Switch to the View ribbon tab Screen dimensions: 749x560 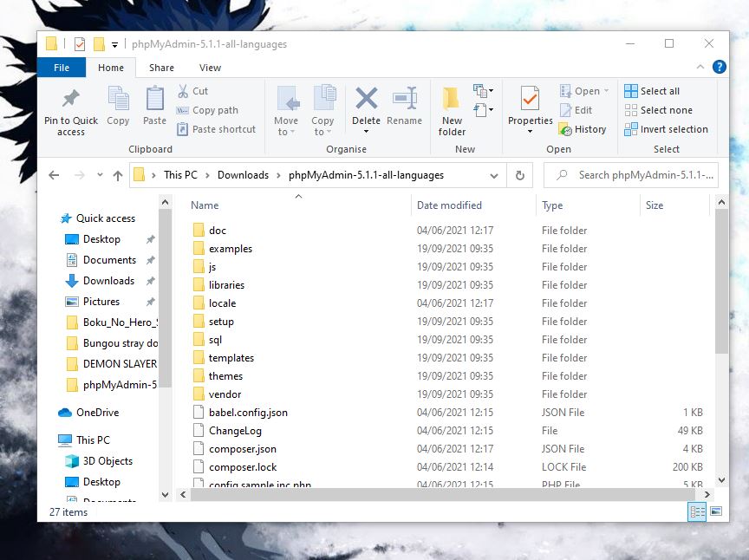[x=210, y=67]
